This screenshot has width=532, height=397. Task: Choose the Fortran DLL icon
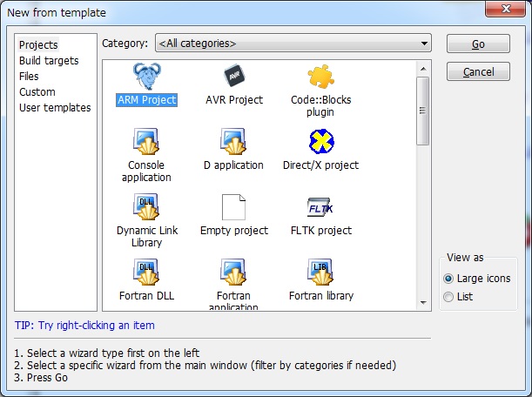[x=146, y=272]
